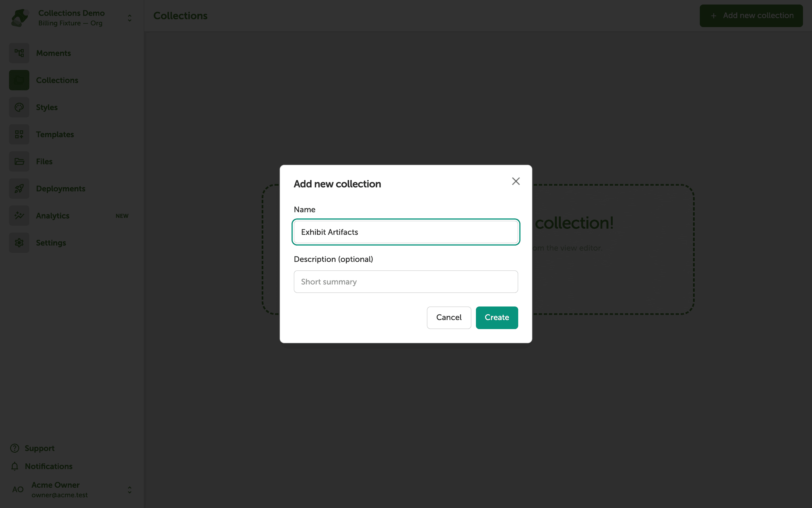Viewport: 812px width, 508px height.
Task: Click the Notifications bell icon
Action: tap(15, 466)
